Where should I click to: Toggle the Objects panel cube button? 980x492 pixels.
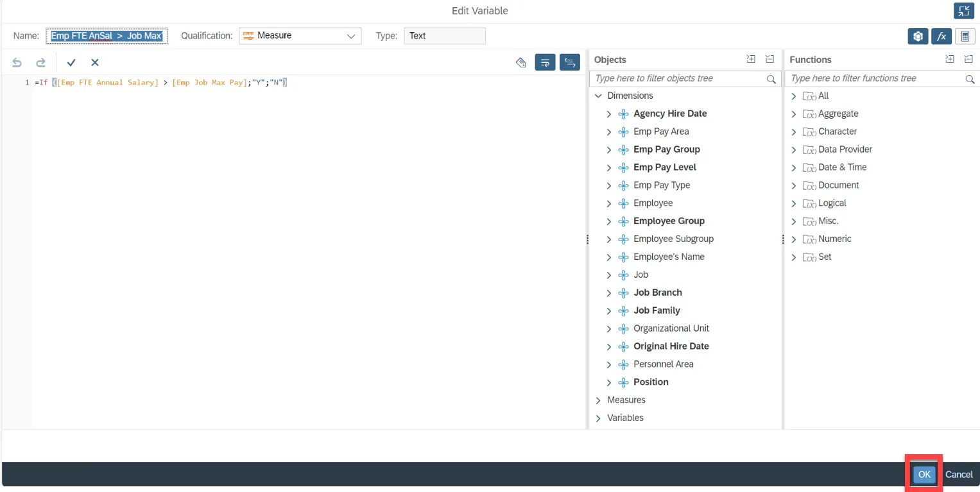[918, 36]
